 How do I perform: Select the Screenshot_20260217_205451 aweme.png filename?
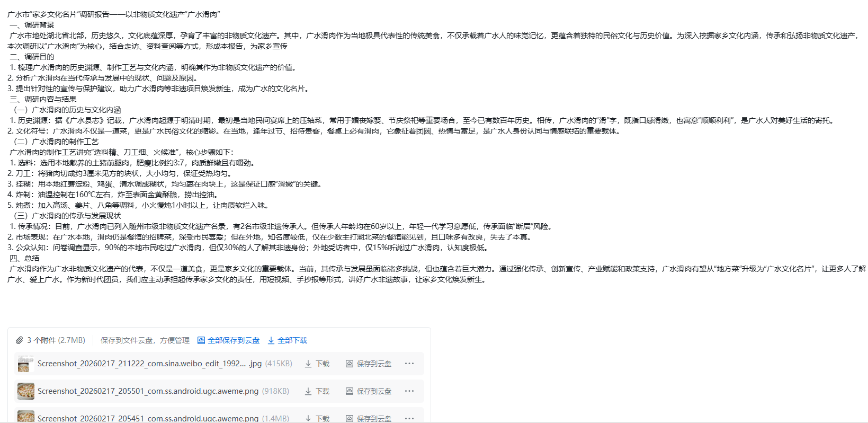point(148,418)
